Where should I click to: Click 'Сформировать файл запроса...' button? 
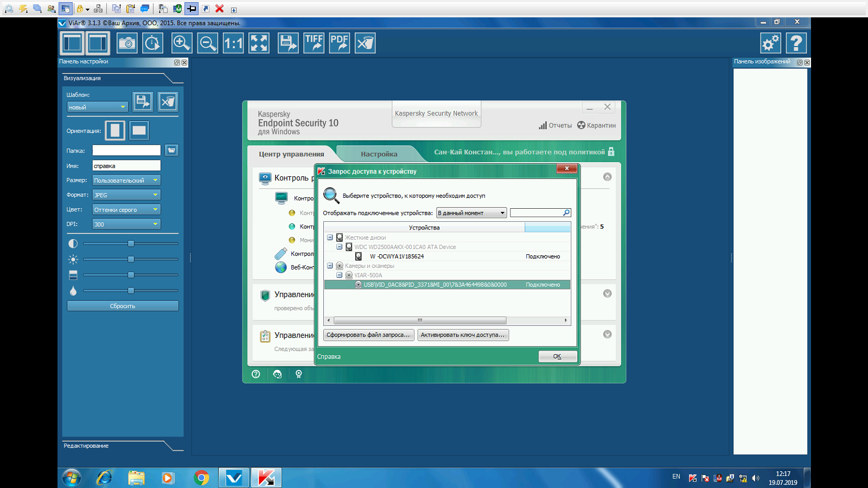click(368, 335)
